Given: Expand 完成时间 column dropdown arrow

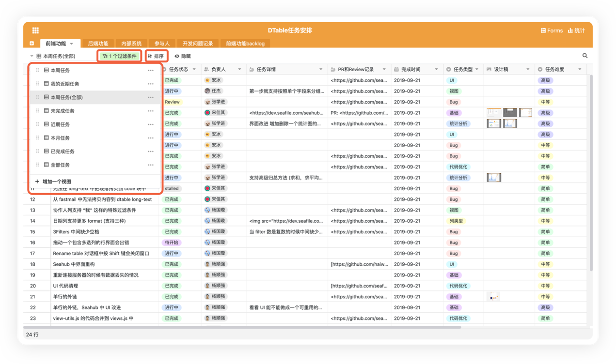Looking at the screenshot, I should 437,70.
